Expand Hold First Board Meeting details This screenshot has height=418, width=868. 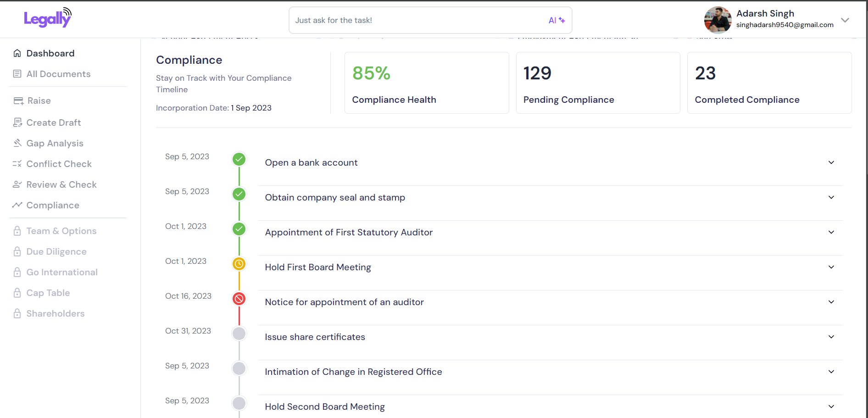(831, 267)
